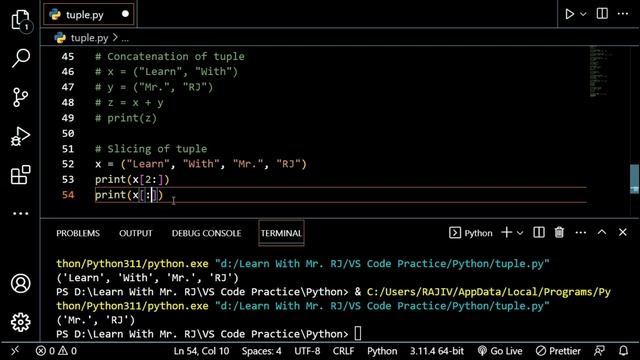Open a remote window
Screen dimensions: 640x360
[x=15, y=351]
